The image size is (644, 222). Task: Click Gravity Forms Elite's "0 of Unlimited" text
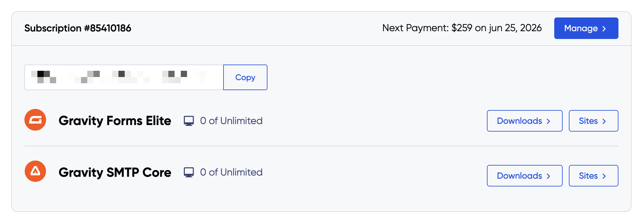click(231, 121)
